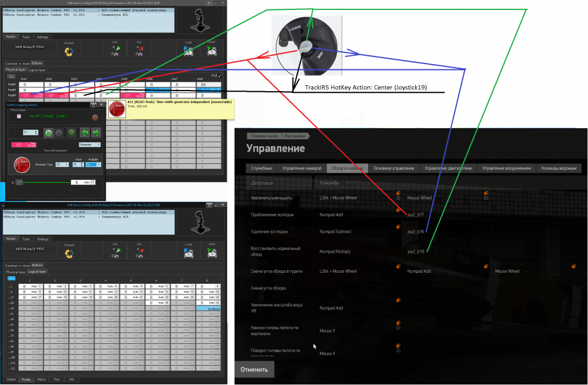This screenshot has width=588, height=385.
Task: Click Load profile disk icon in lower VKB window
Action: tap(189, 253)
